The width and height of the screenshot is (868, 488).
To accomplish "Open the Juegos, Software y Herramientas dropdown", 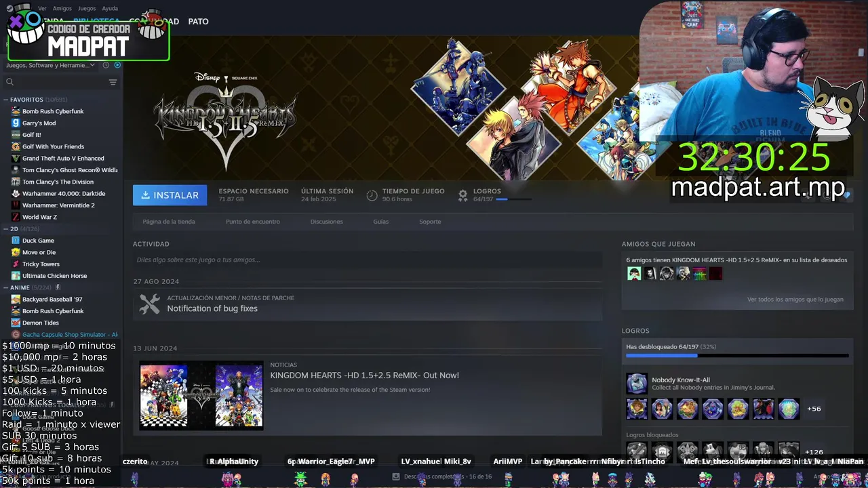I will [x=51, y=65].
